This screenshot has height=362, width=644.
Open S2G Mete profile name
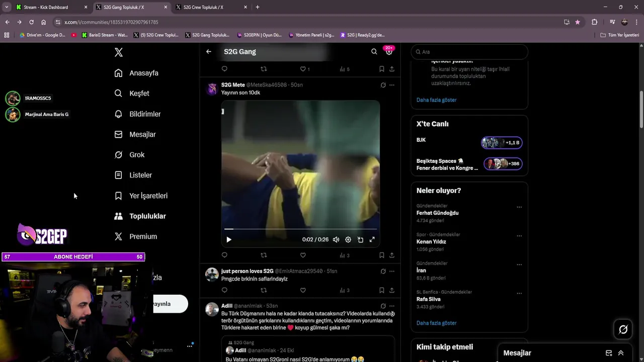[233, 85]
